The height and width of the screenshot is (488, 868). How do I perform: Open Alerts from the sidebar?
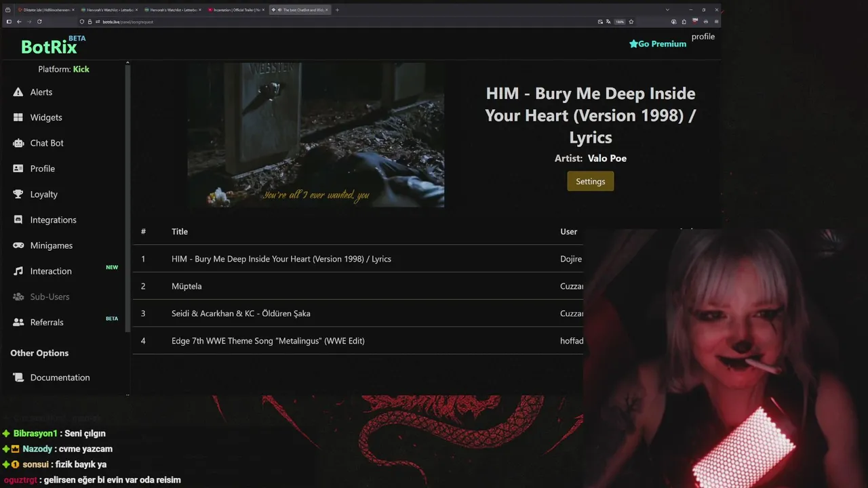click(41, 92)
